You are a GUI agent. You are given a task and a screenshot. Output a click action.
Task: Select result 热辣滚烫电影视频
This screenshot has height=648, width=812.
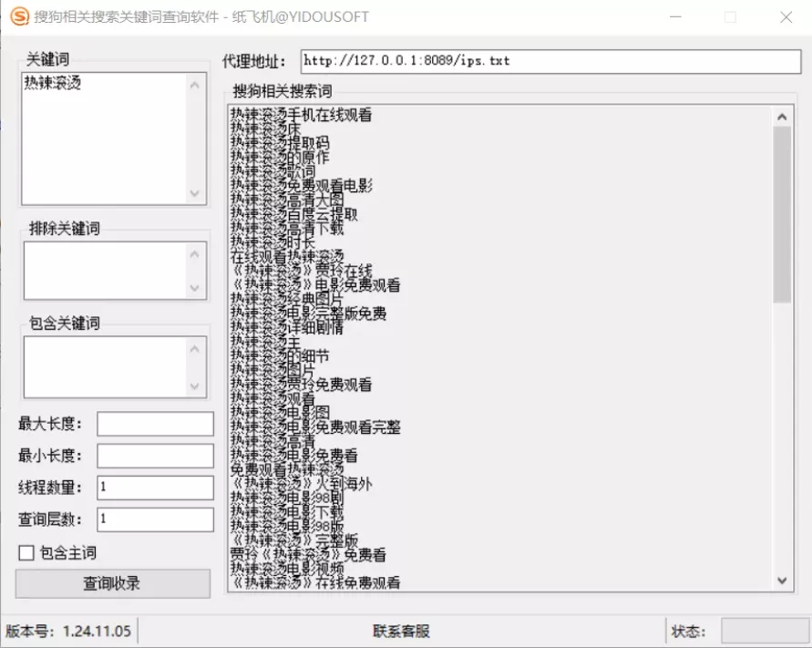point(287,569)
